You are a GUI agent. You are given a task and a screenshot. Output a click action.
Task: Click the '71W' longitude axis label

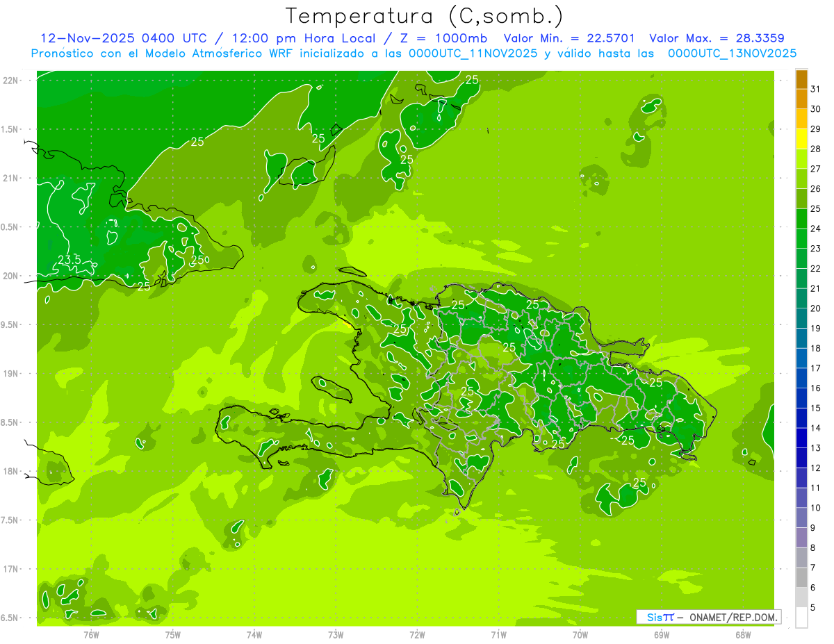click(498, 635)
